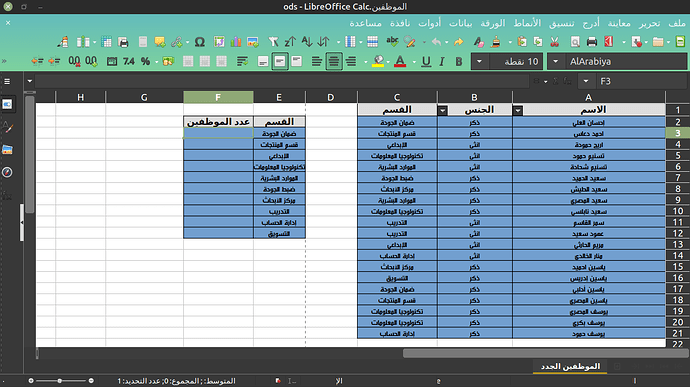This screenshot has width=690, height=387.
Task: Export as PDF icon
Action: (609, 42)
